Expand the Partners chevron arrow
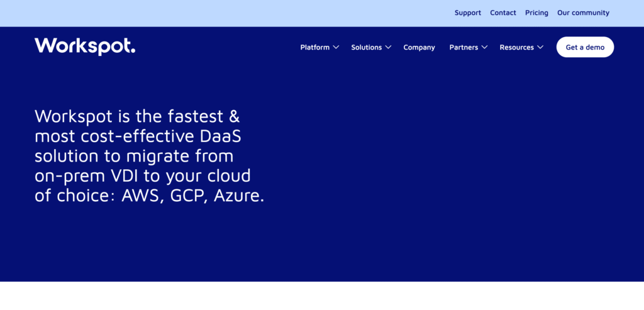The height and width of the screenshot is (310, 644). [484, 47]
